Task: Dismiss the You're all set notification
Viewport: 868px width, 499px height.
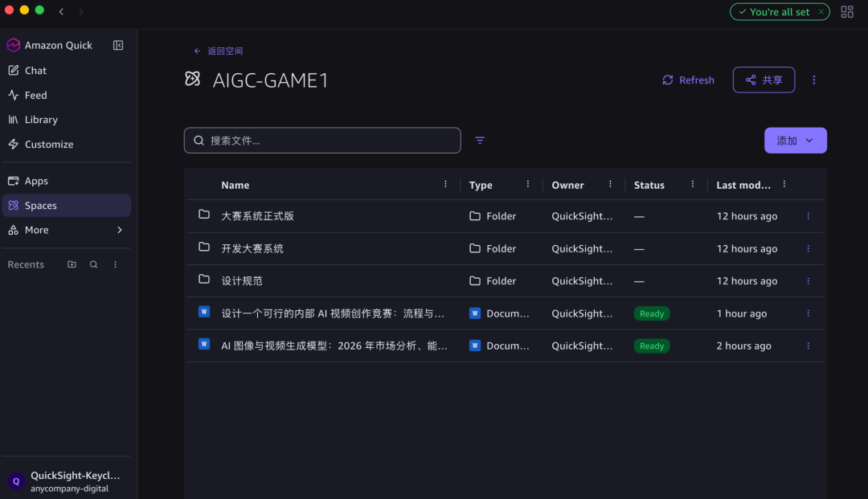Action: pyautogui.click(x=821, y=11)
